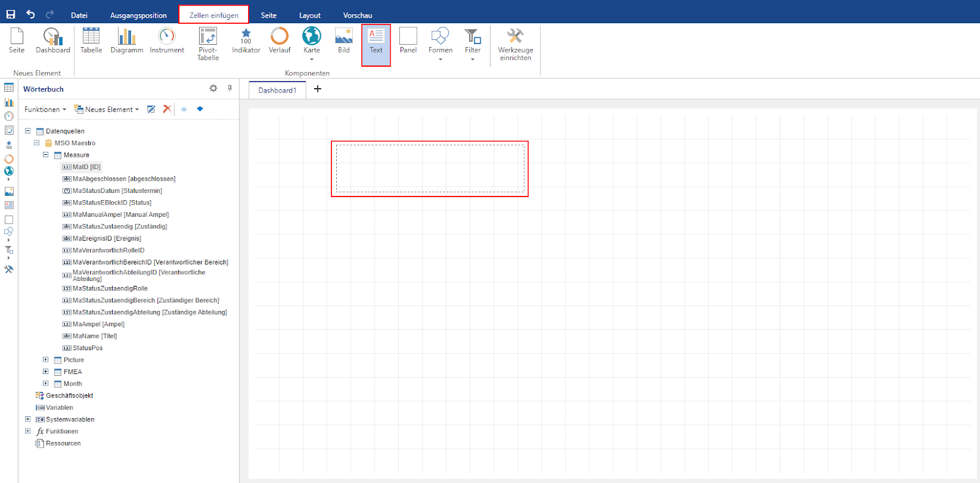Screen dimensions: 980x483
Task: Undo the last action
Action: pyautogui.click(x=31, y=14)
